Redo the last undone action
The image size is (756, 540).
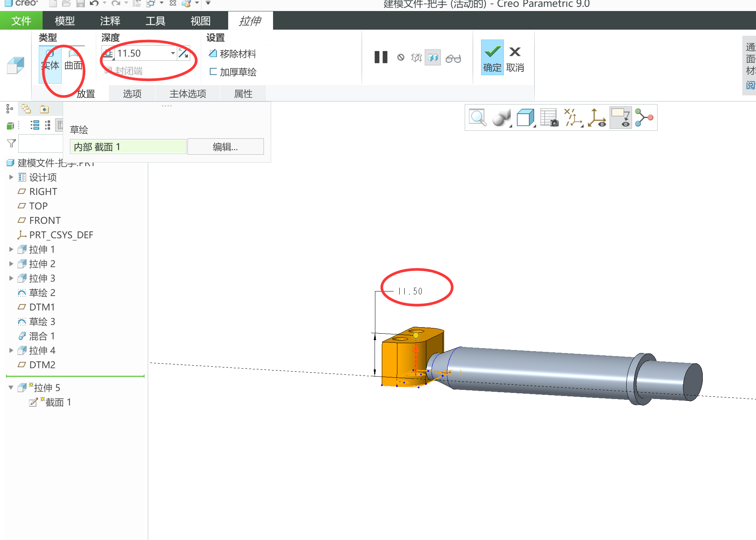pos(116,3)
